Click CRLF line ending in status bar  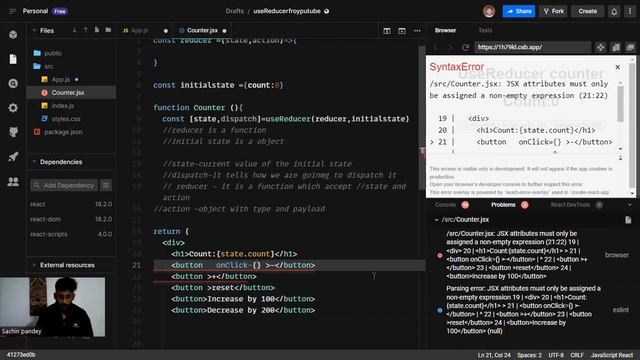point(577,355)
